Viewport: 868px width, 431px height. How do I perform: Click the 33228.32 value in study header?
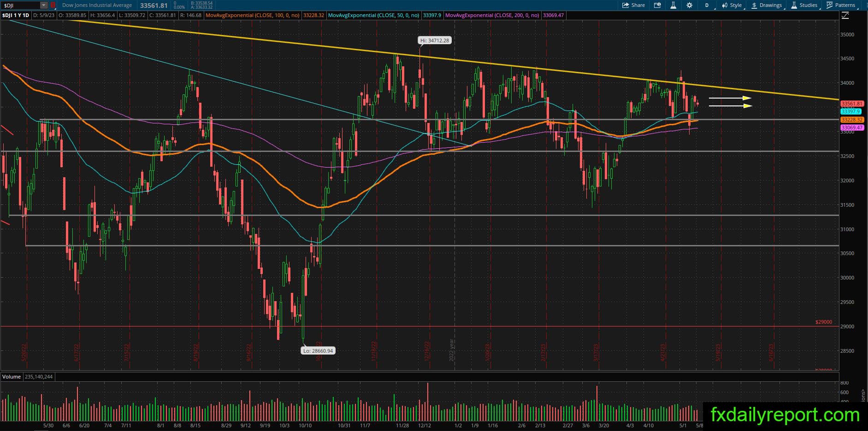click(314, 15)
